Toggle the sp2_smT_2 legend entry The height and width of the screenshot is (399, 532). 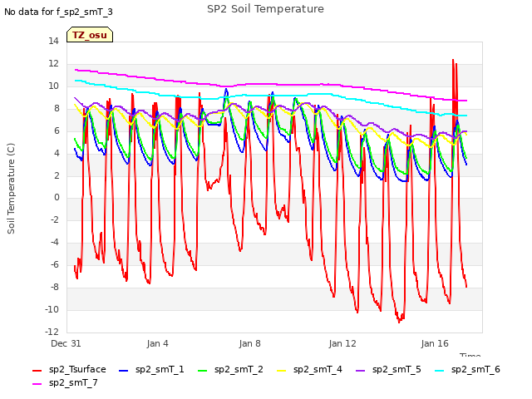click(230, 369)
